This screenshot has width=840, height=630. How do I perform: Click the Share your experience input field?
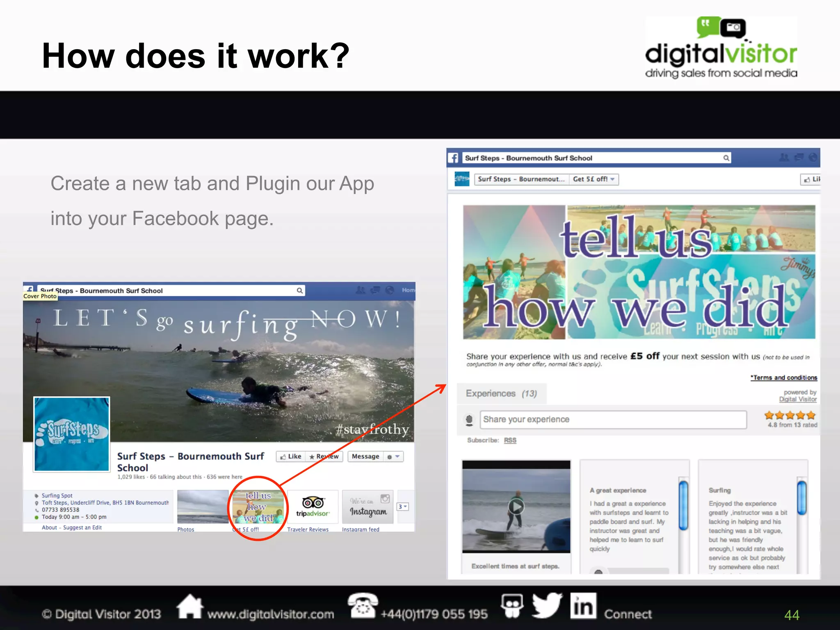pyautogui.click(x=613, y=420)
